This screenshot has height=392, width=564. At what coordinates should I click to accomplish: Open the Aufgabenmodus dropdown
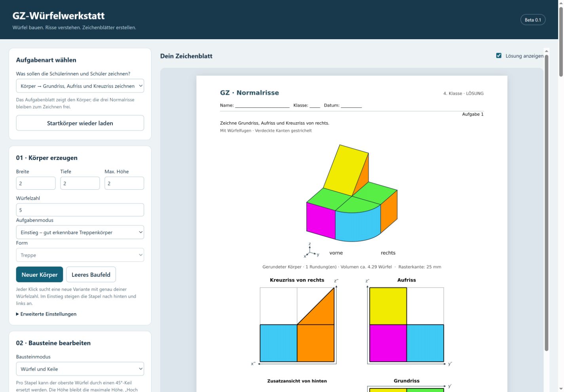[80, 232]
